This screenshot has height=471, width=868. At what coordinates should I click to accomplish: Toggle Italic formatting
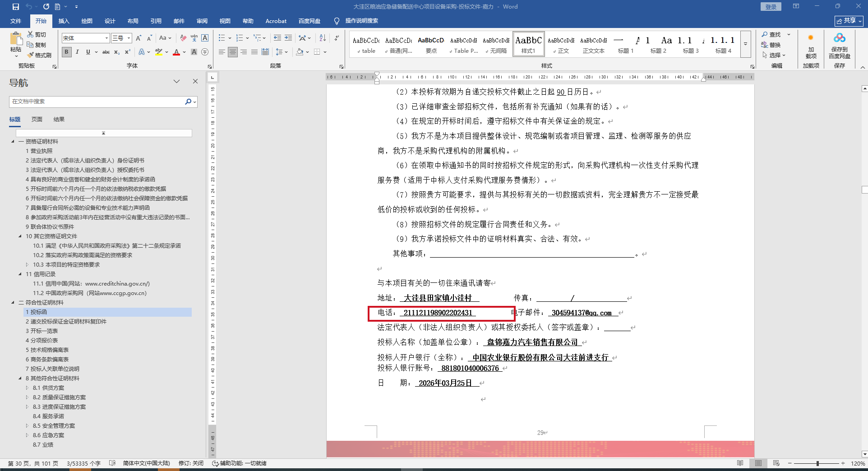coord(77,52)
